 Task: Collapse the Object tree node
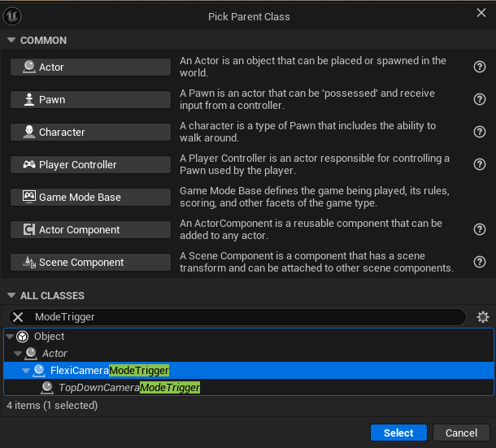coord(10,337)
